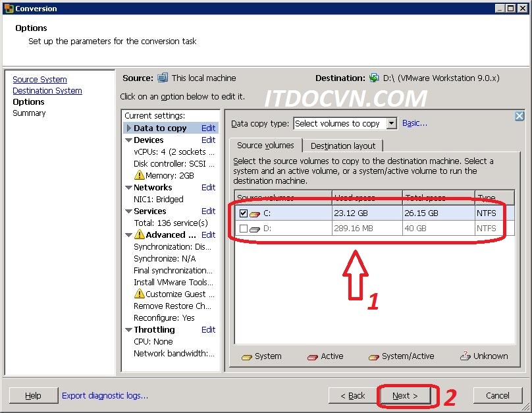Select the Source volumes tab
This screenshot has height=413, width=532.
click(265, 146)
